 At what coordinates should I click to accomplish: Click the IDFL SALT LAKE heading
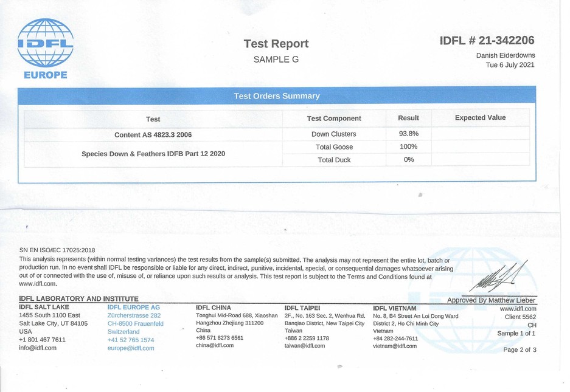click(44, 307)
